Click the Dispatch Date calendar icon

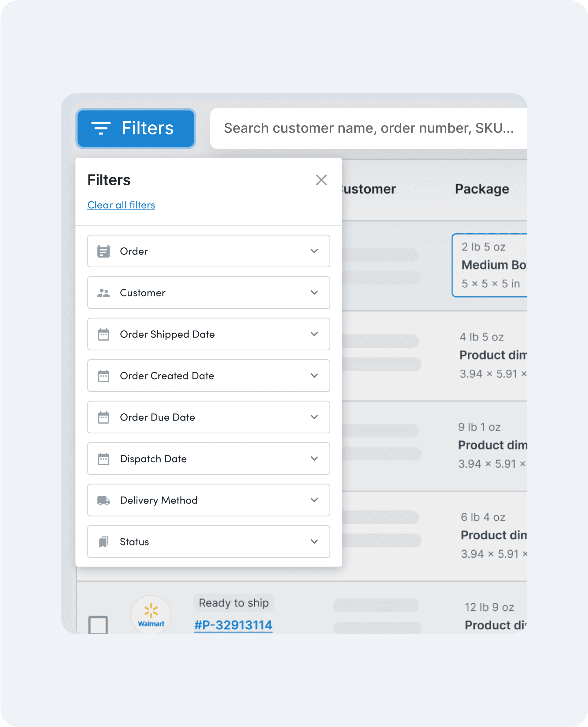[103, 458]
